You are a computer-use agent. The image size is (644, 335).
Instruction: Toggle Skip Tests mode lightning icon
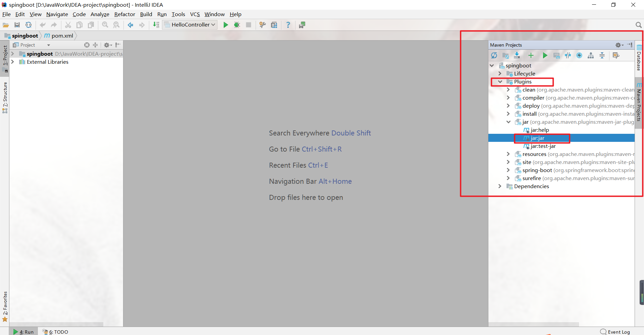click(x=579, y=55)
